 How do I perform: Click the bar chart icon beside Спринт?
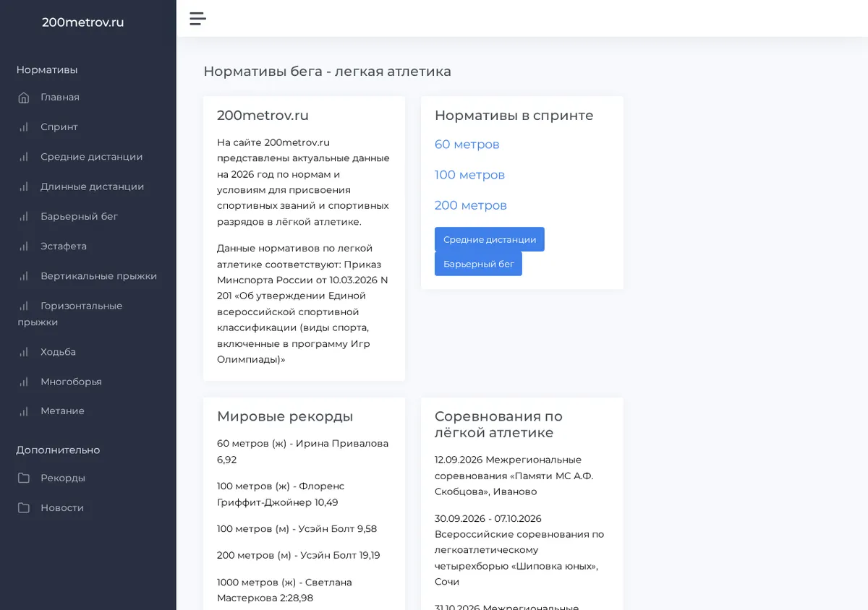[24, 127]
